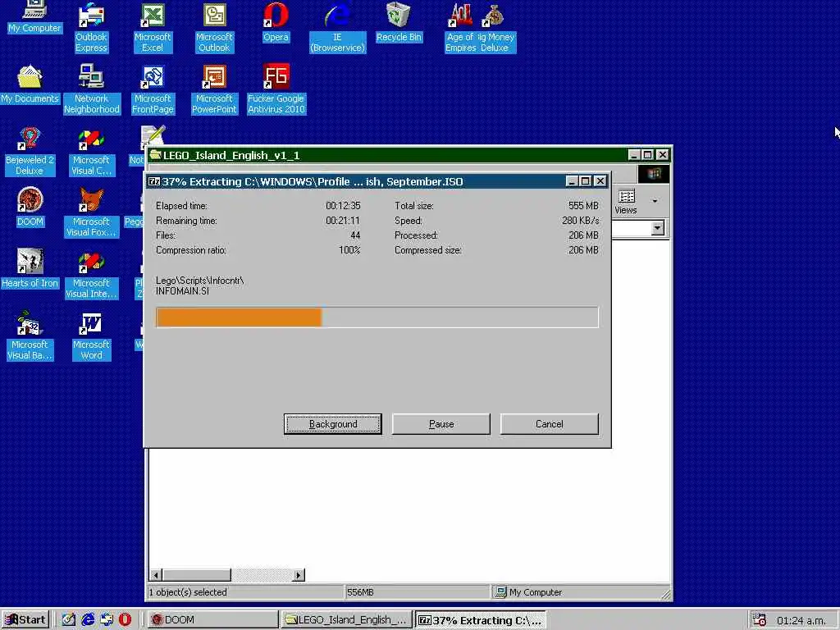Launch Hearts of Iron shortcut
This screenshot has width=840, height=630.
pos(30,269)
